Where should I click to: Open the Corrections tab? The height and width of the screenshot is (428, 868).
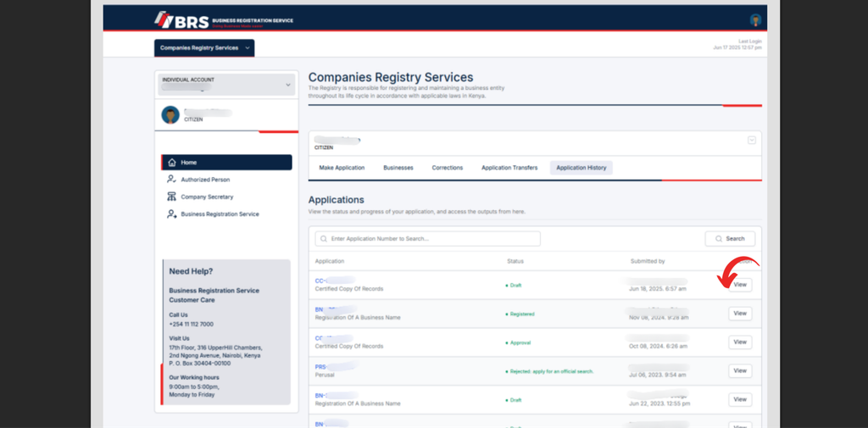point(448,168)
